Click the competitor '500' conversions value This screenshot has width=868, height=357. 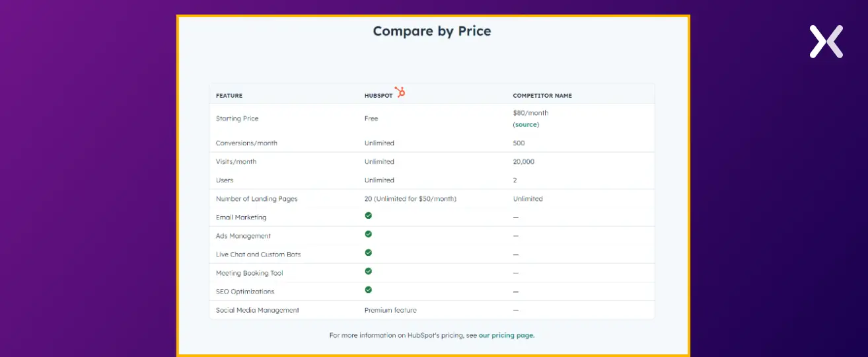519,143
